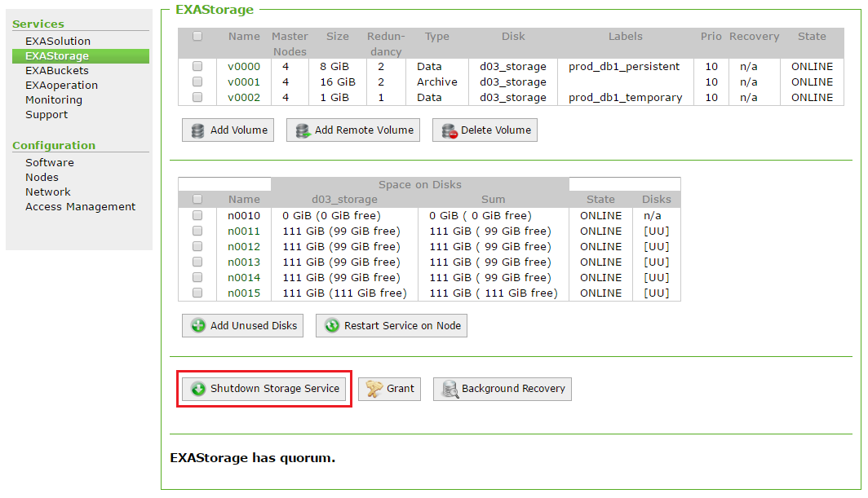This screenshot has height=498, width=868.
Task: Open volume v0001 details link
Action: (x=244, y=82)
